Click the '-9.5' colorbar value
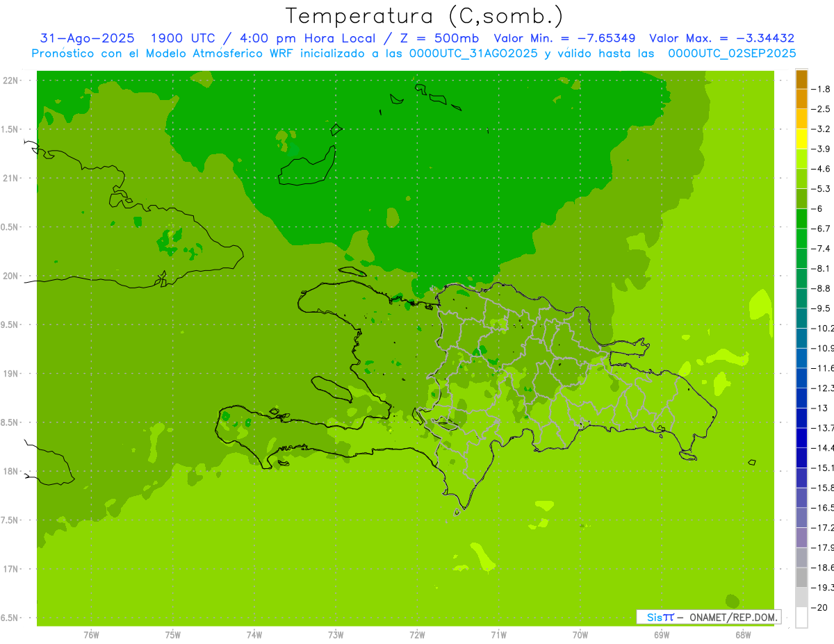This screenshot has width=834, height=644. pyautogui.click(x=821, y=308)
